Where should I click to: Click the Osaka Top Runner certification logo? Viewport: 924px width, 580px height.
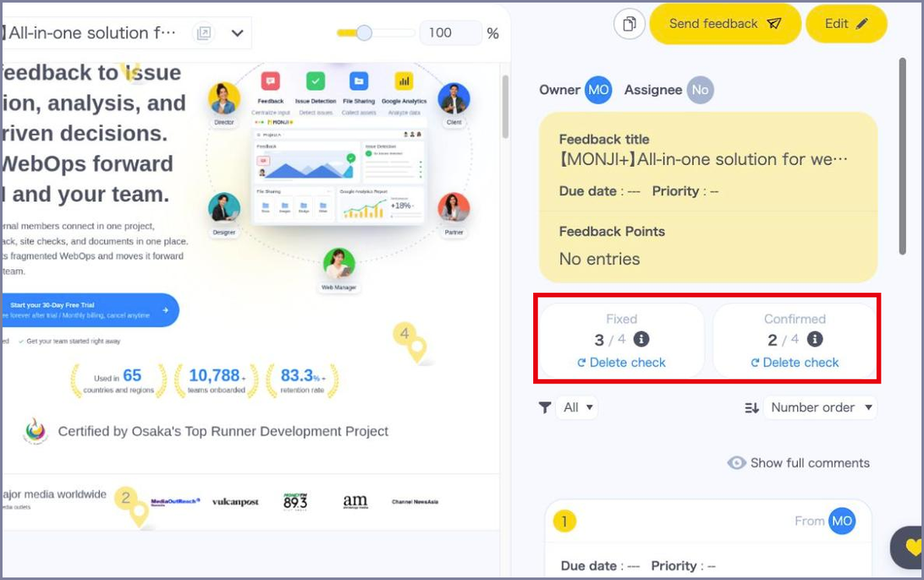(x=36, y=431)
